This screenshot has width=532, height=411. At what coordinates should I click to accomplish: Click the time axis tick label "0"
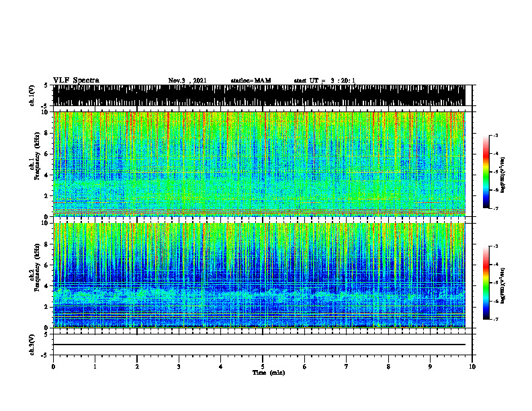pos(53,367)
